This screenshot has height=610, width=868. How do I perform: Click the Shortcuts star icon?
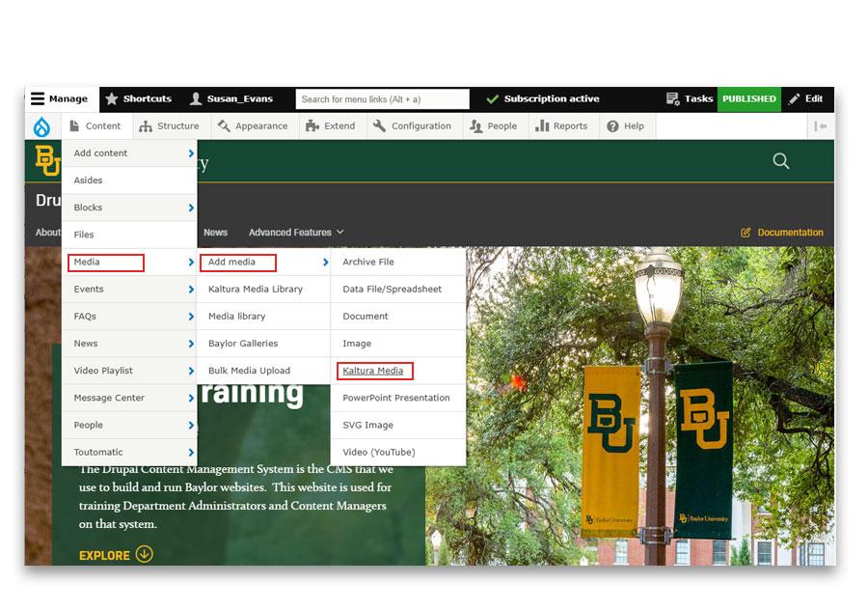click(x=112, y=98)
